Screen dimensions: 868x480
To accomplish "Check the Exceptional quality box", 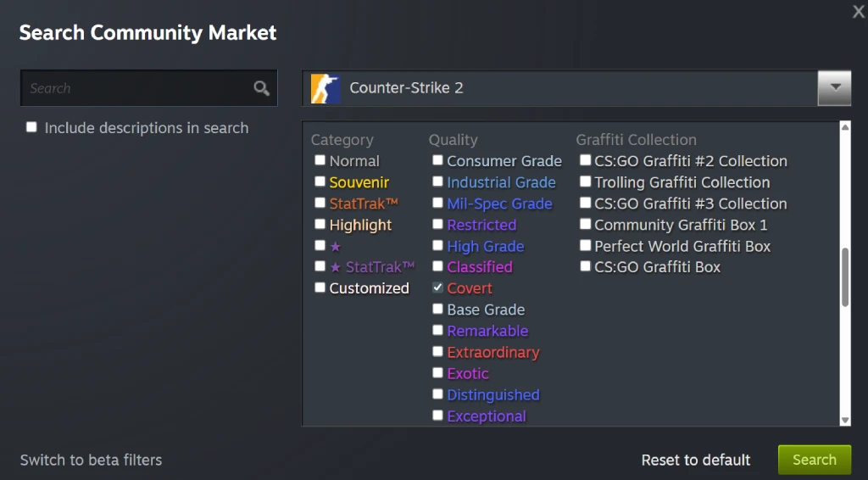I will click(x=438, y=416).
